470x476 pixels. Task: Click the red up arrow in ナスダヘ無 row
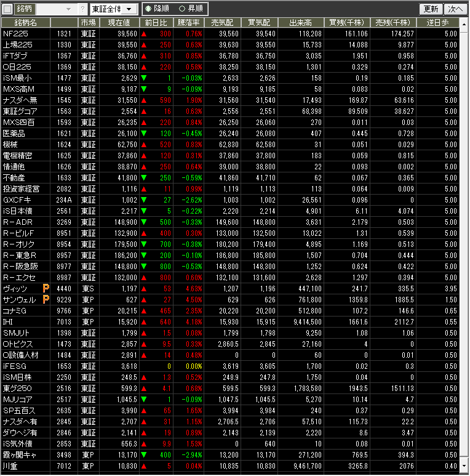[x=144, y=100]
